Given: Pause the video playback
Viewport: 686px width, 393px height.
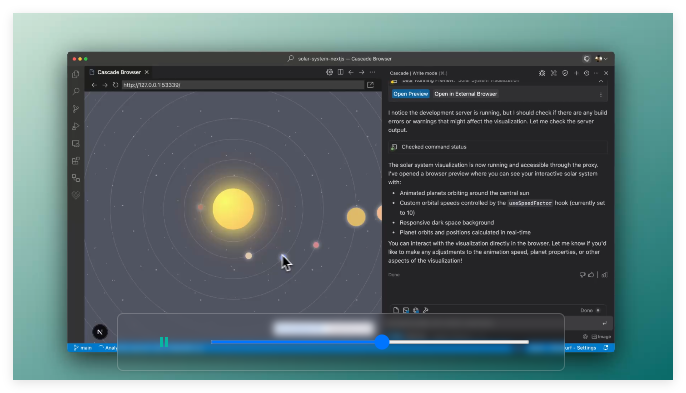Looking at the screenshot, I should point(164,342).
